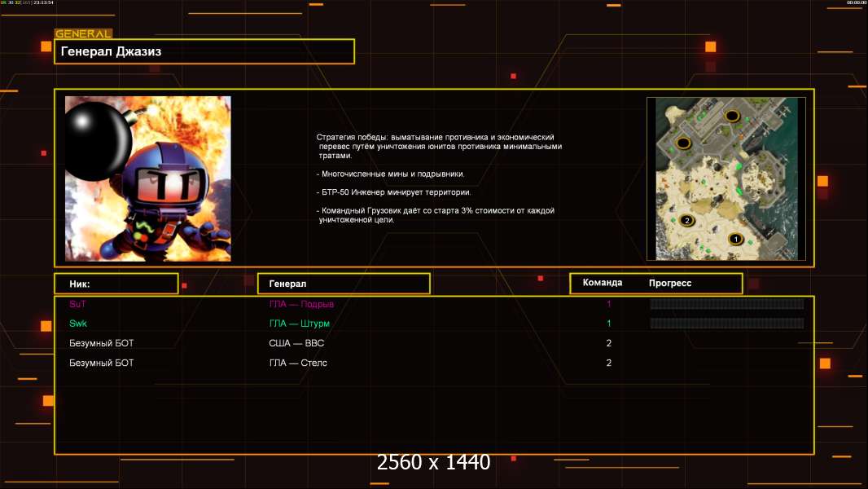This screenshot has width=868, height=489.
Task: Click 'ГЛА — Стелс' general entry
Action: [x=298, y=363]
